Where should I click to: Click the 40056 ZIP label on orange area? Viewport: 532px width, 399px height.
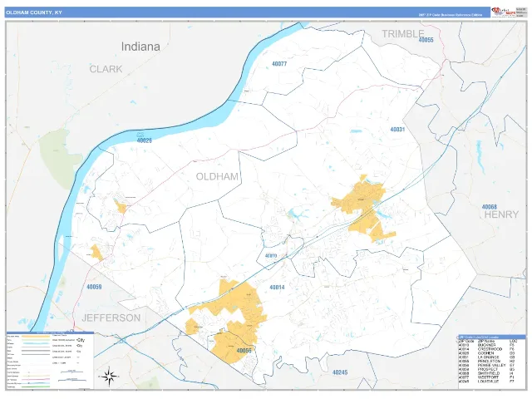tap(244, 351)
